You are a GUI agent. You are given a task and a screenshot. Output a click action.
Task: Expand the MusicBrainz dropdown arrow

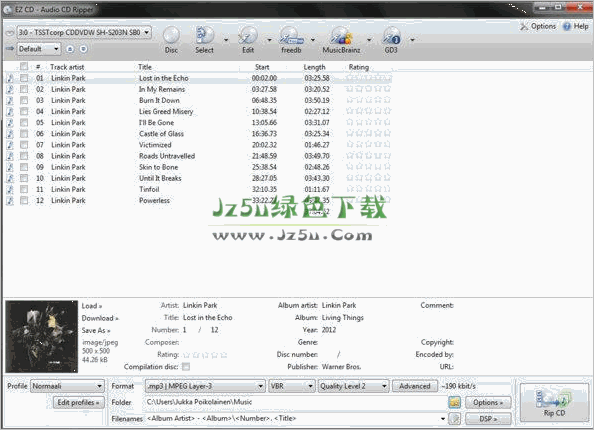tap(369, 39)
